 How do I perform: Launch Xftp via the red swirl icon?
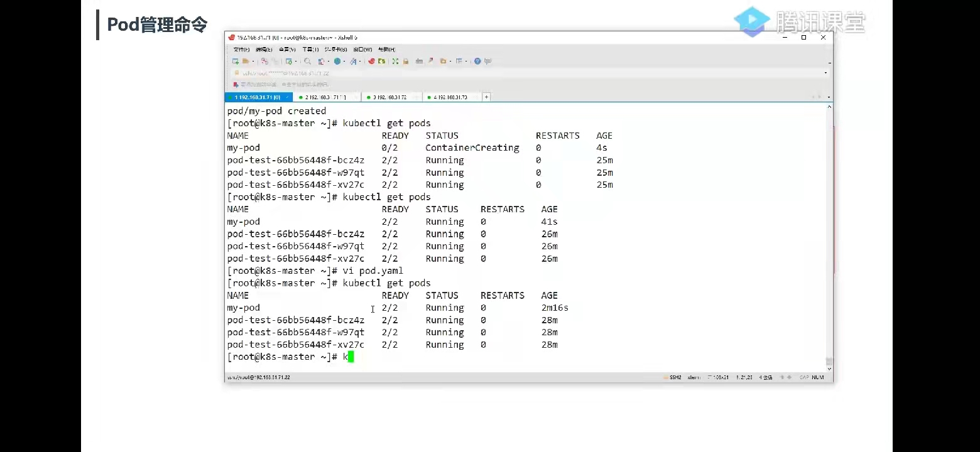(x=371, y=62)
